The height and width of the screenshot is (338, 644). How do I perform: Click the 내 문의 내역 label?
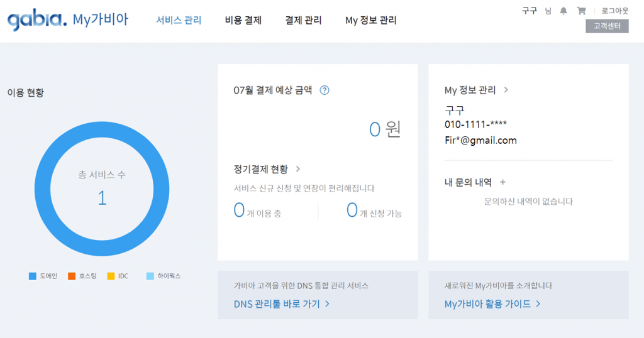click(x=468, y=182)
